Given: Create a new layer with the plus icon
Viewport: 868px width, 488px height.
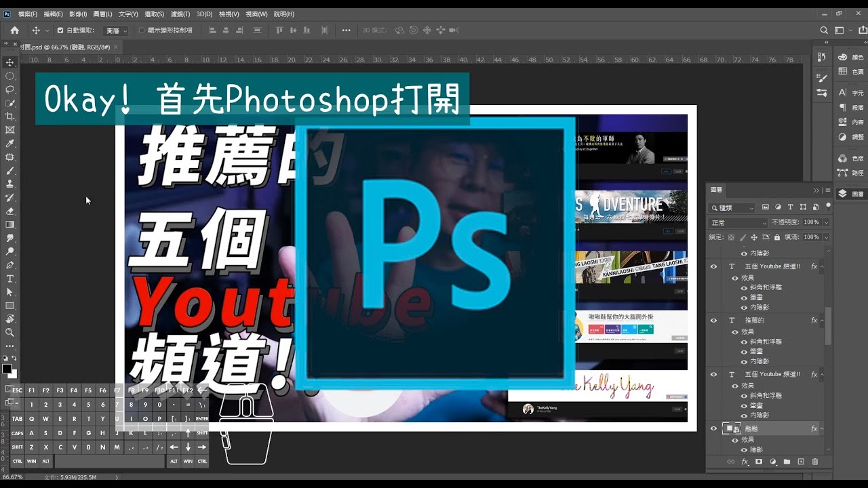Looking at the screenshot, I should pos(801,462).
